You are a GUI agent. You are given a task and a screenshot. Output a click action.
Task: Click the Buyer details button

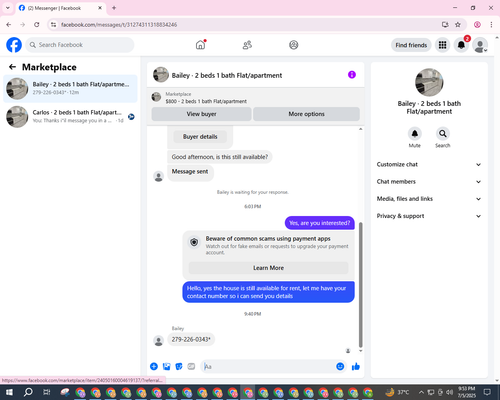tap(200, 136)
